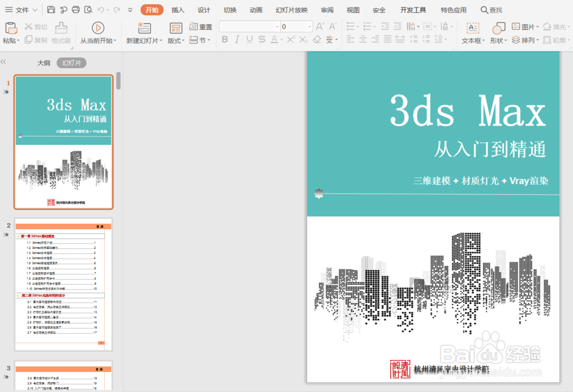This screenshot has height=392, width=573.
Task: Click the Shapes (形状) icon
Action: 499,28
